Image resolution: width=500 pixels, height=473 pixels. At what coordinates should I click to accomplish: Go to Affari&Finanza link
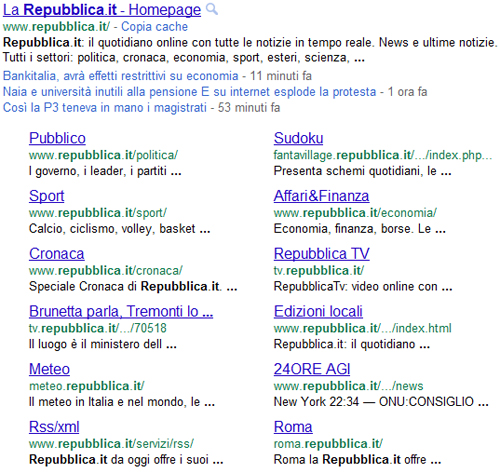pyautogui.click(x=321, y=196)
